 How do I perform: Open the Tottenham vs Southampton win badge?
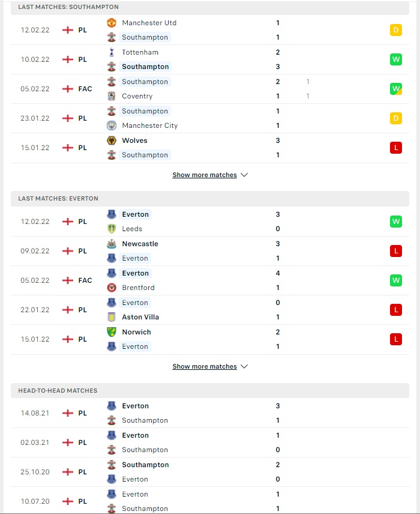pos(396,59)
